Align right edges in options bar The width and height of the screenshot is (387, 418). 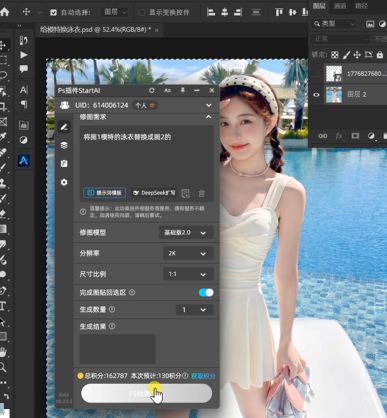(238, 12)
